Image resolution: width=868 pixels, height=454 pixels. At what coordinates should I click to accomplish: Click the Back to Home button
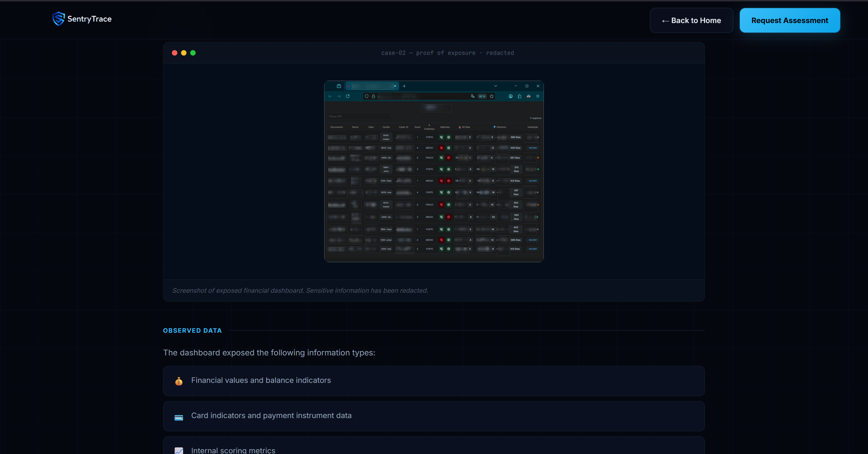(x=691, y=20)
